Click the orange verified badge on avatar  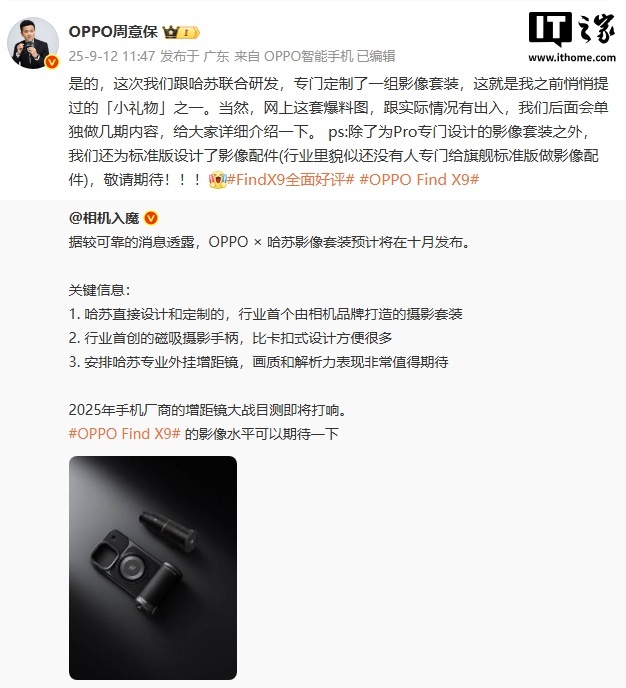point(52,62)
